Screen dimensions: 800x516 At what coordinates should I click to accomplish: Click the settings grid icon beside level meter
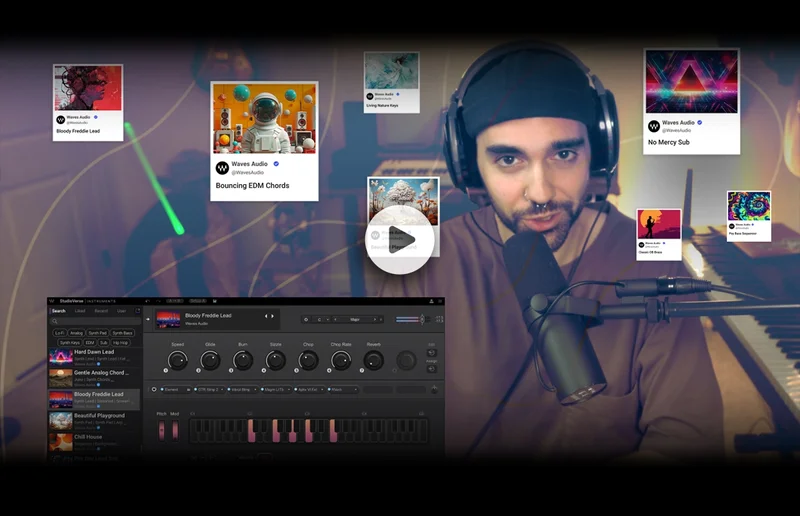tap(440, 319)
